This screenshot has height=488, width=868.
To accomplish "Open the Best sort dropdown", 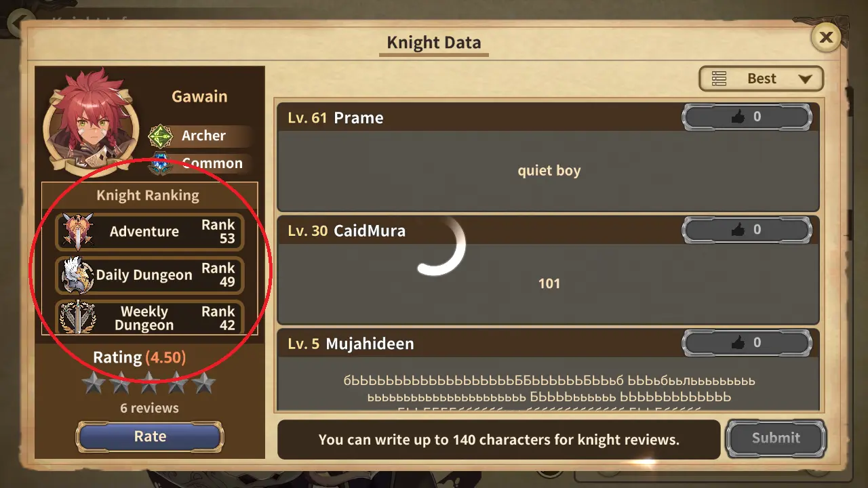I will 761,79.
